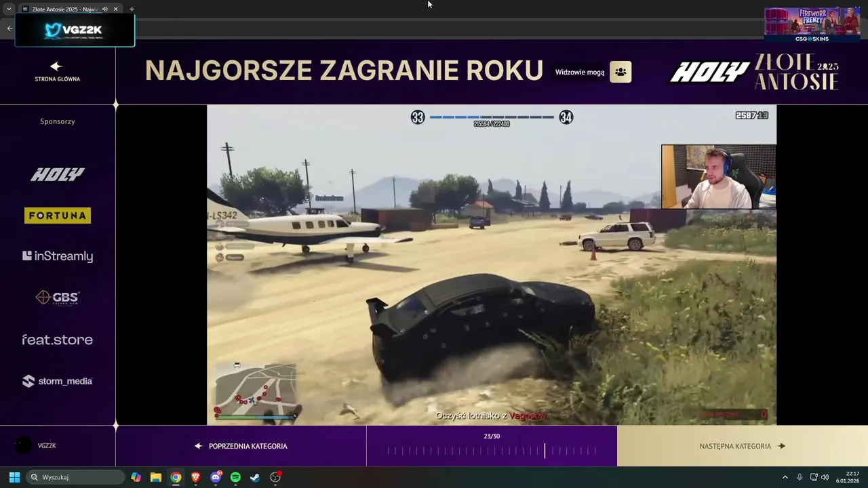
Task: Click the audience voting people icon
Action: tap(620, 72)
